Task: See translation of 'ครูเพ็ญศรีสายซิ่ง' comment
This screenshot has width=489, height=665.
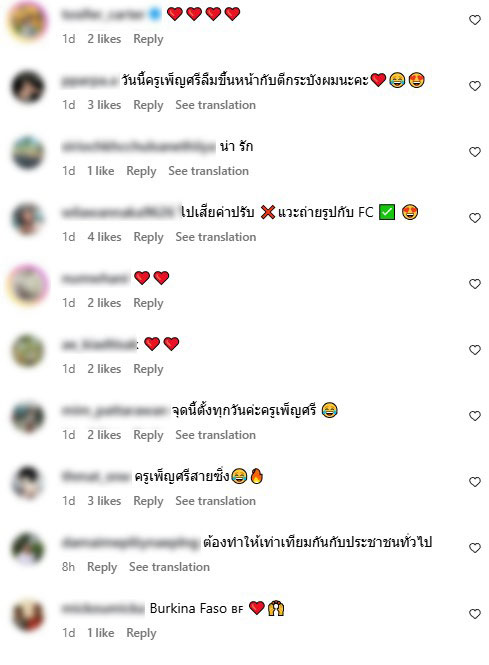Action: 215,501
